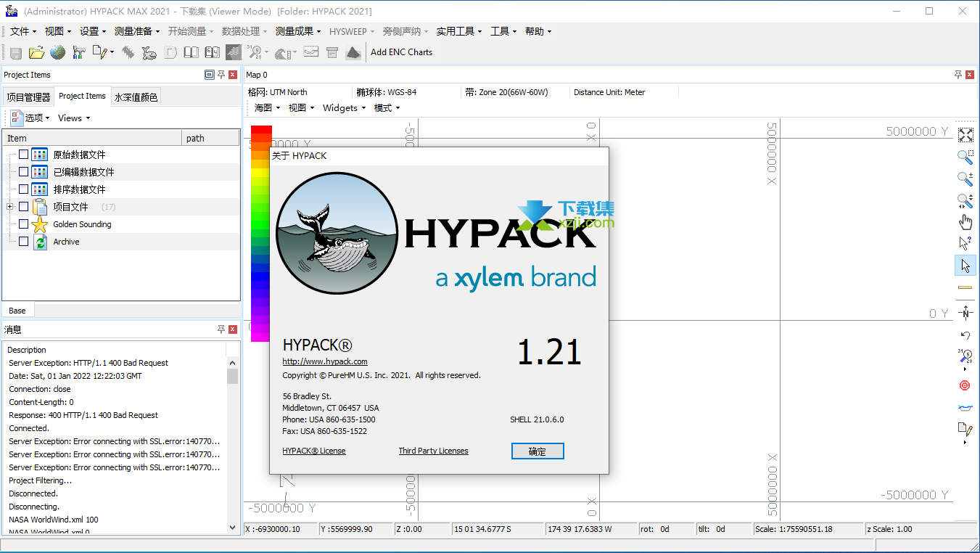
Task: Click Zoom Extents icon in map side toolbar
Action: pos(965,135)
